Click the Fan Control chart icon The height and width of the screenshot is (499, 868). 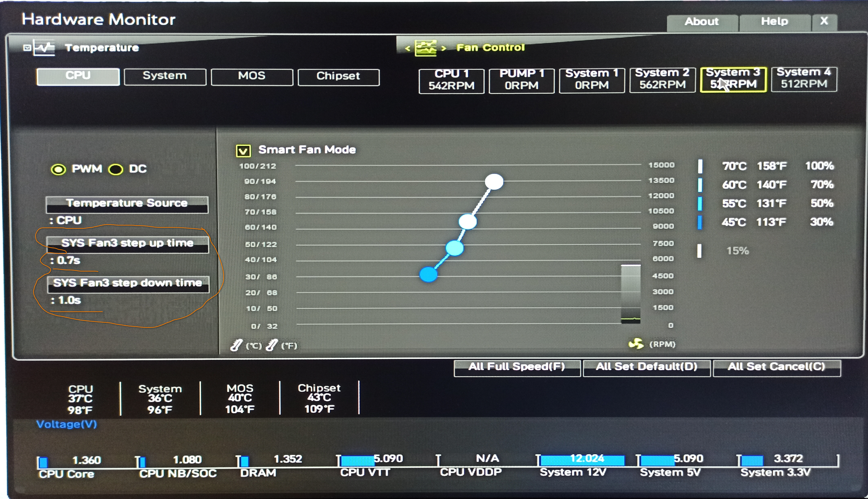click(425, 48)
